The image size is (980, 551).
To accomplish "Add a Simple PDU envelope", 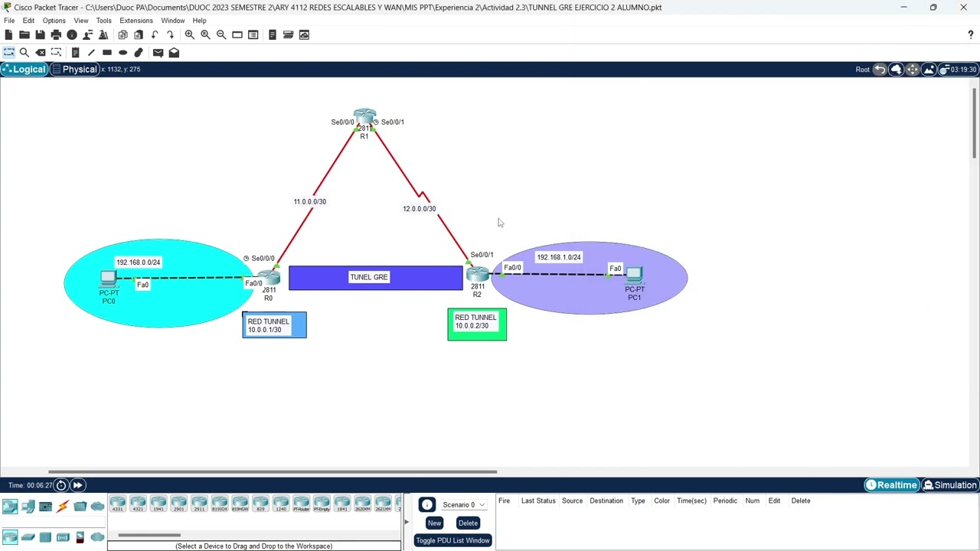I will click(158, 52).
